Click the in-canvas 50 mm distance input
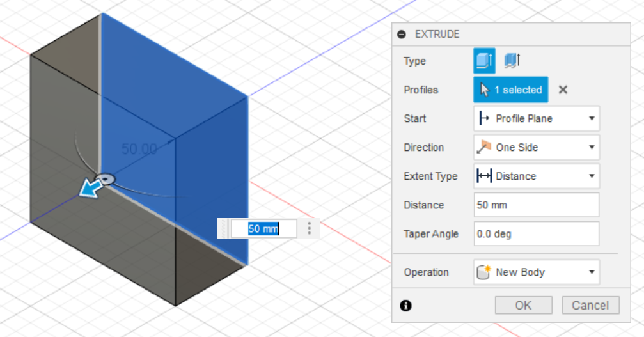This screenshot has height=337, width=644. click(263, 229)
